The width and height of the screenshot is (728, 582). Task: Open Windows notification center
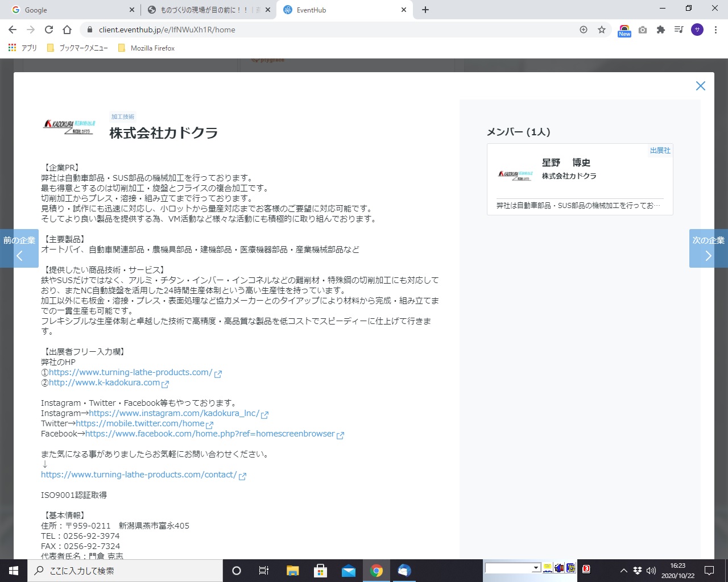709,571
